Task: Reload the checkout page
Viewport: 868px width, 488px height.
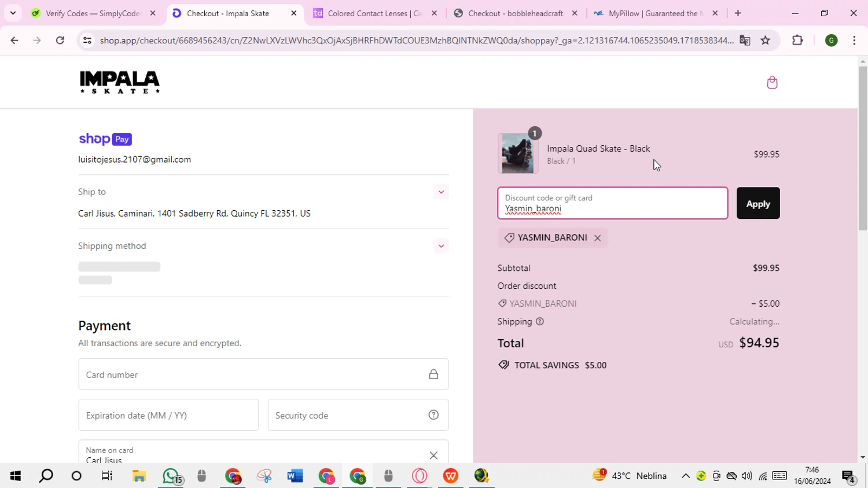Action: (60, 41)
